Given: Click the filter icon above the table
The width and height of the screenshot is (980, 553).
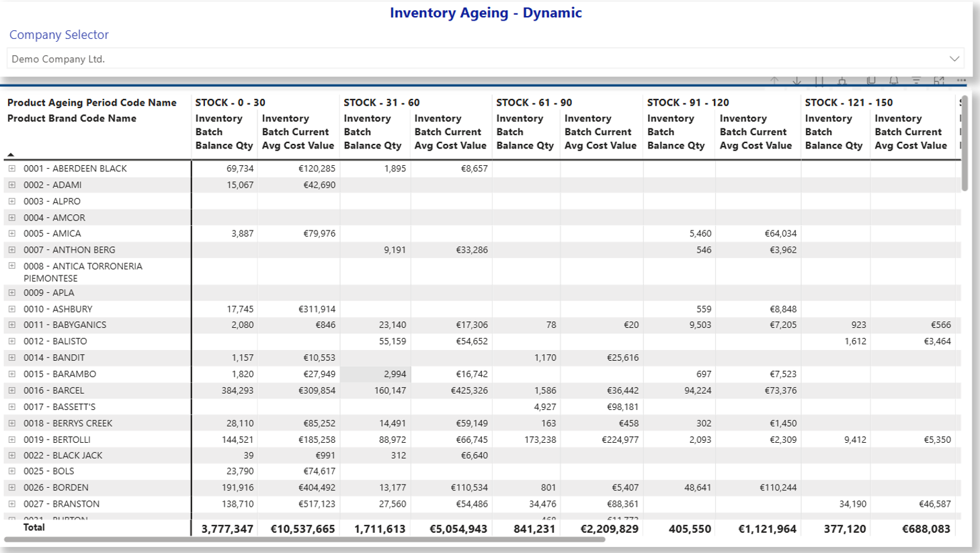Looking at the screenshot, I should coord(916,81).
